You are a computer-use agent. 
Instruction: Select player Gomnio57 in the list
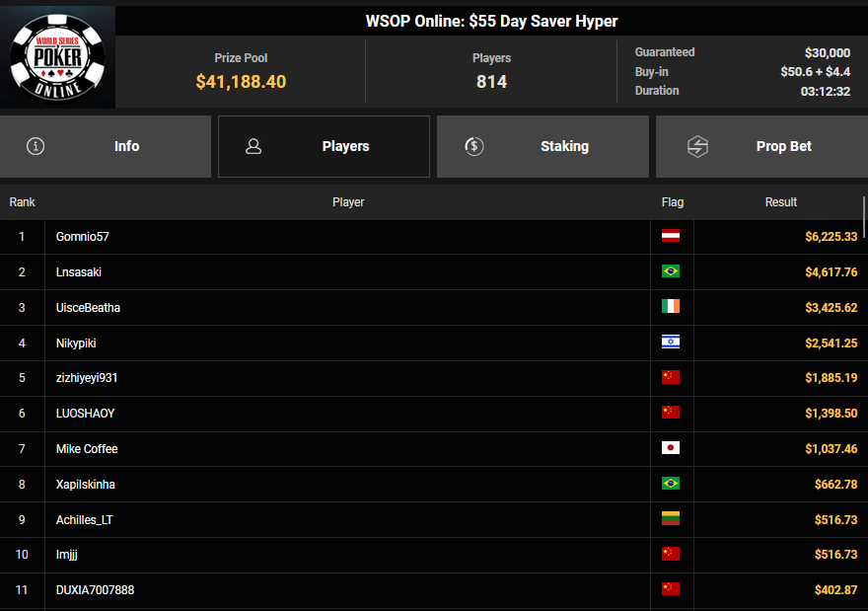(83, 237)
